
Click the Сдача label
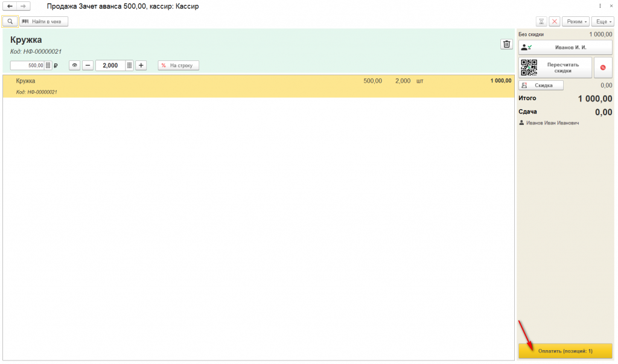(527, 112)
